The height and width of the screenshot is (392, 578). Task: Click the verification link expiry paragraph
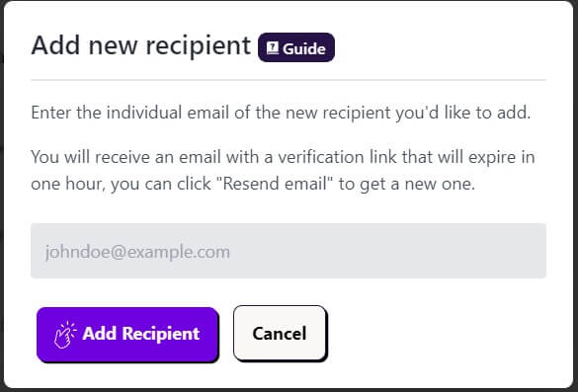(x=283, y=170)
